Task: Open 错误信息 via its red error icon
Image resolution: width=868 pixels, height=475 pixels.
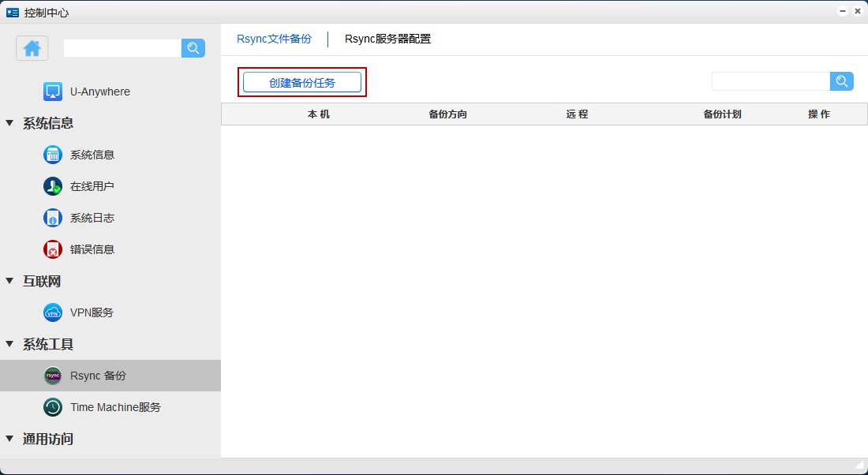Action: (x=52, y=249)
